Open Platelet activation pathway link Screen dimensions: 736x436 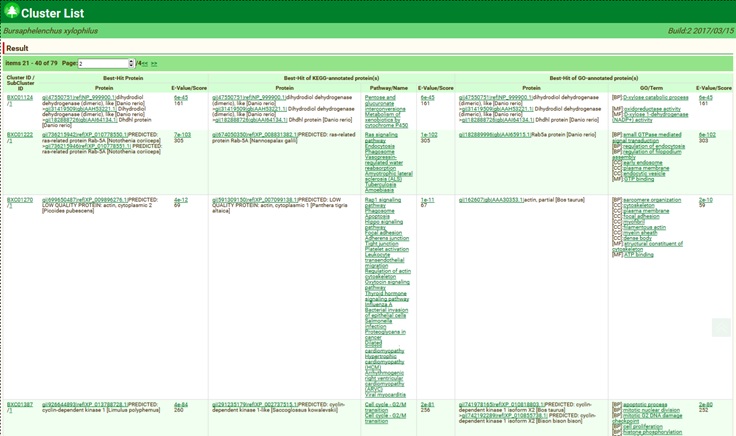[387, 250]
